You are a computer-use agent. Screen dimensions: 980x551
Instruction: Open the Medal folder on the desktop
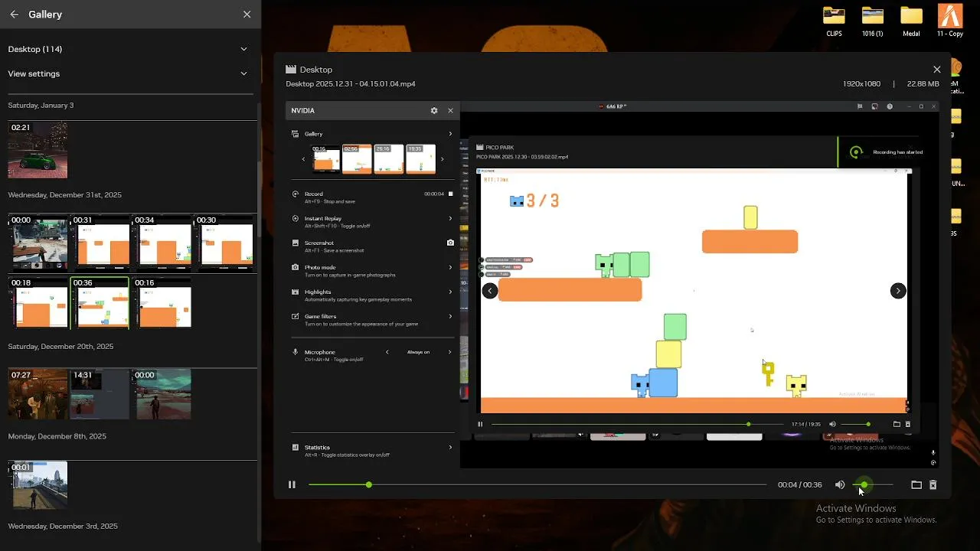tap(911, 21)
